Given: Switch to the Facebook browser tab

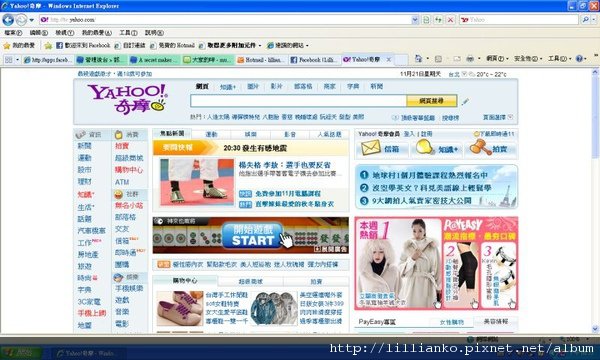Looking at the screenshot, I should coord(314,60).
